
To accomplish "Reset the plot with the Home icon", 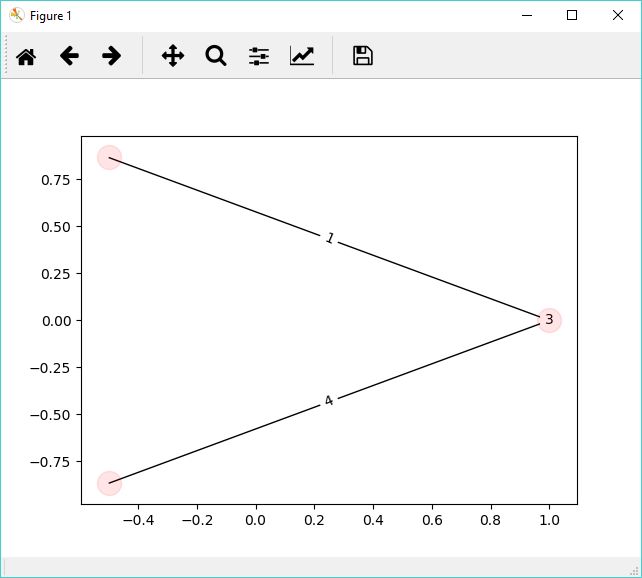I will (26, 56).
